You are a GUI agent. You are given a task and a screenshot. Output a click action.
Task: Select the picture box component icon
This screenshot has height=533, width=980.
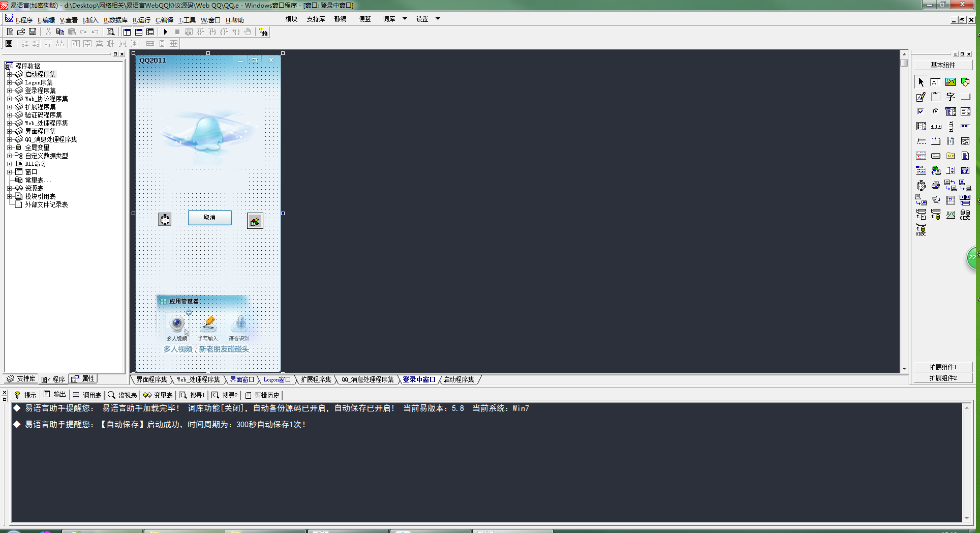951,82
